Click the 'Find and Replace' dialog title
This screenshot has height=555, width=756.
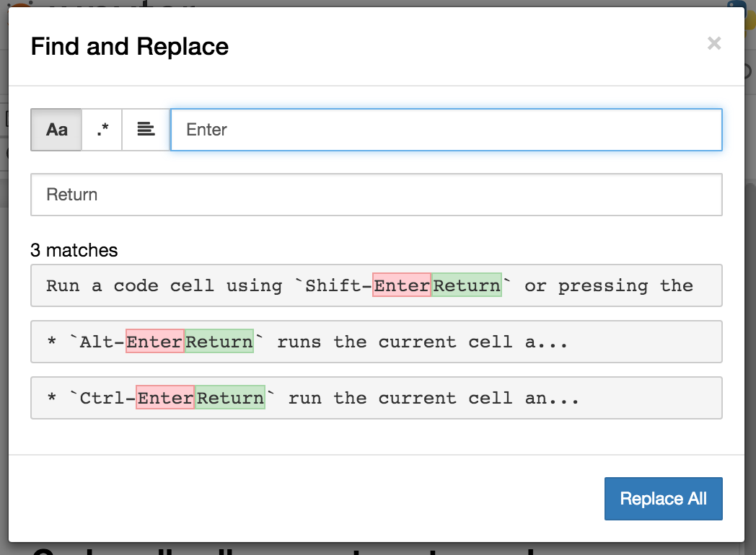[x=130, y=47]
